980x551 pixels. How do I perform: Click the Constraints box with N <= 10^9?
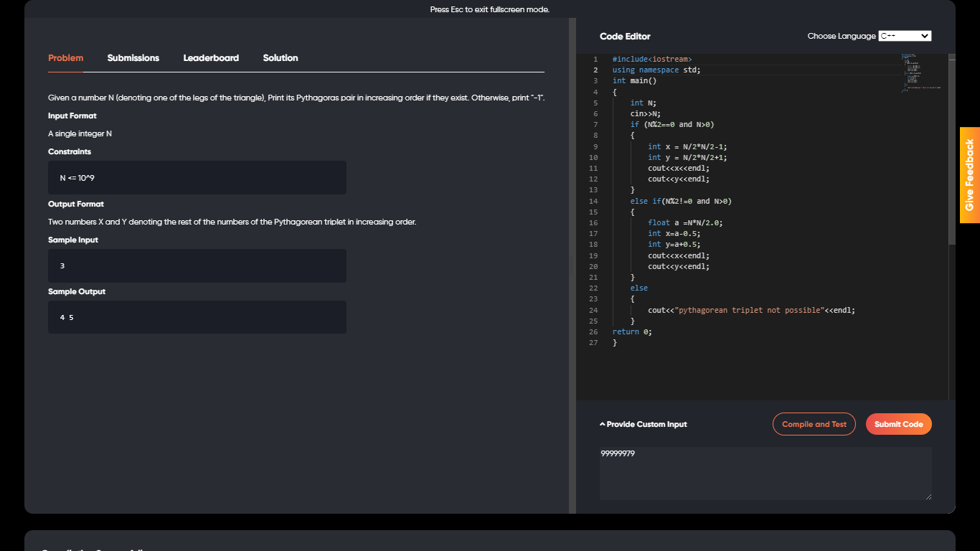point(197,177)
